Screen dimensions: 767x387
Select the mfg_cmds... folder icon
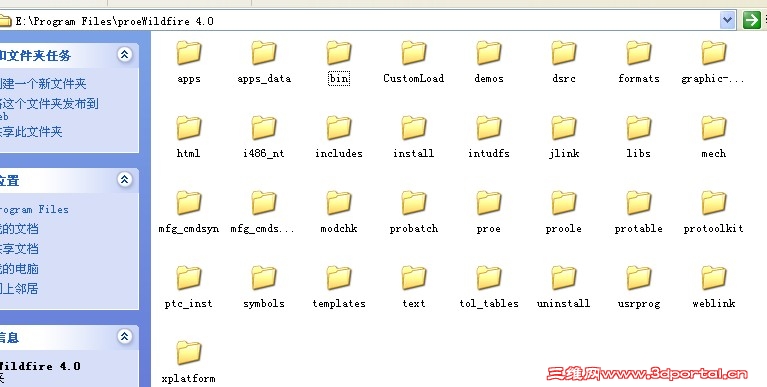tap(264, 203)
